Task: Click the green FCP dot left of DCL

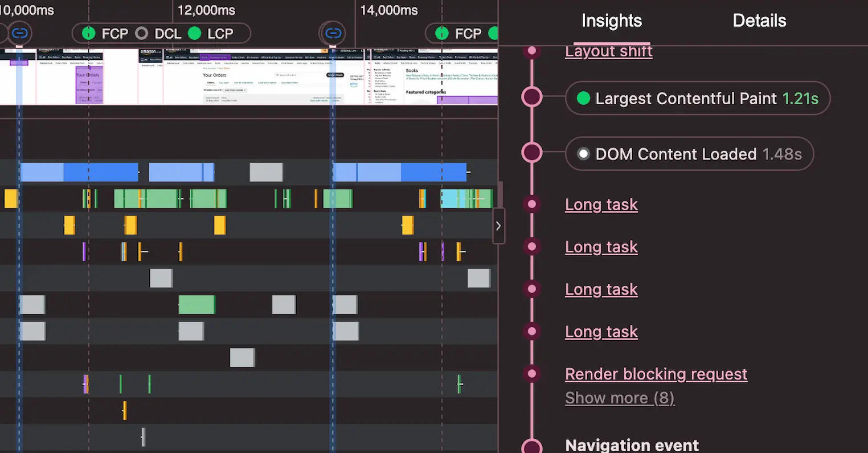Action: point(88,34)
